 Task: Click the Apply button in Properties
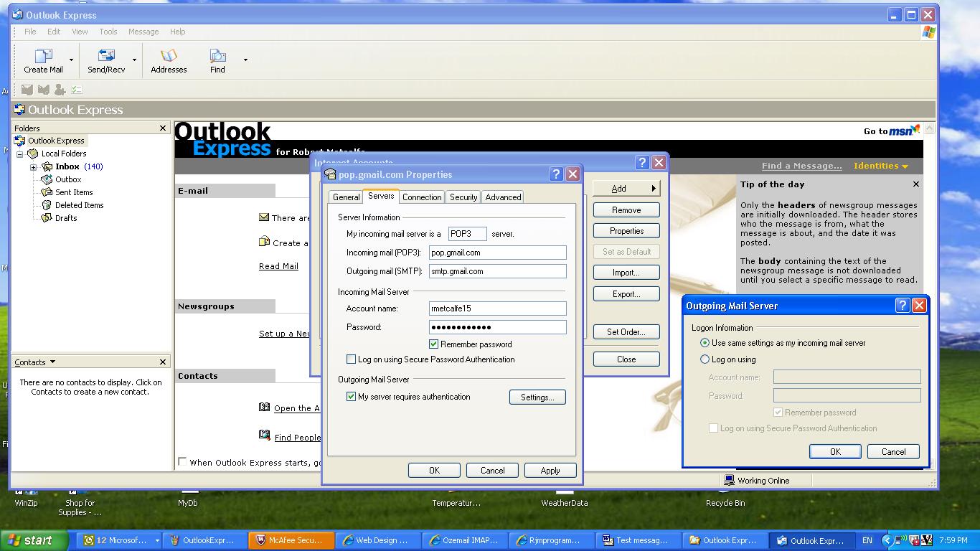coord(550,471)
